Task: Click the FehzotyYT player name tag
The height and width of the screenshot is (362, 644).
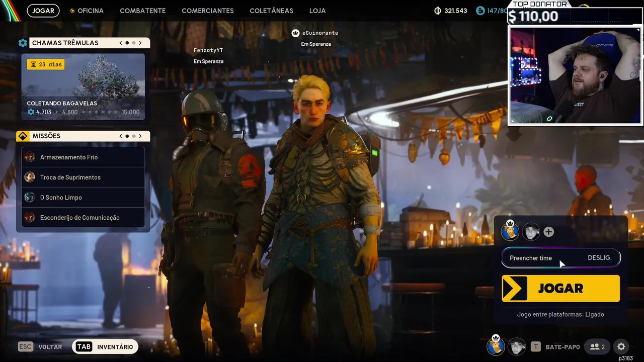Action: click(208, 50)
